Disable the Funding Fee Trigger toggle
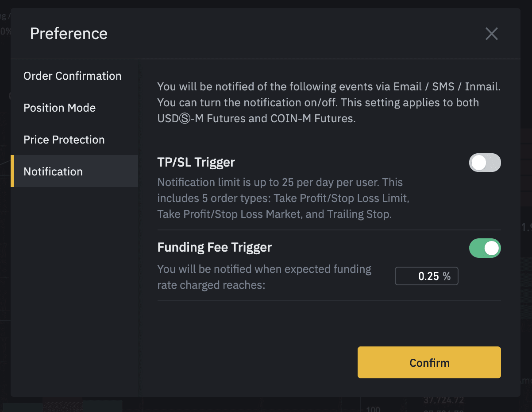 click(485, 248)
